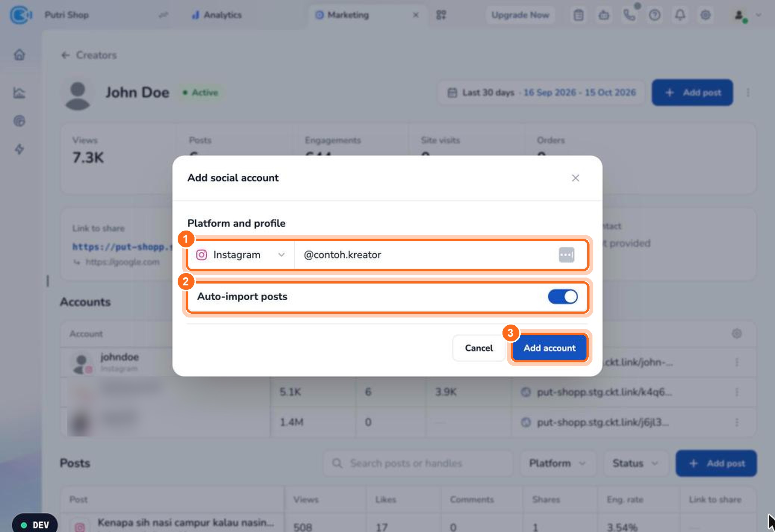Click the Upgrade Now button
This screenshot has height=532, width=775.
[x=520, y=15]
